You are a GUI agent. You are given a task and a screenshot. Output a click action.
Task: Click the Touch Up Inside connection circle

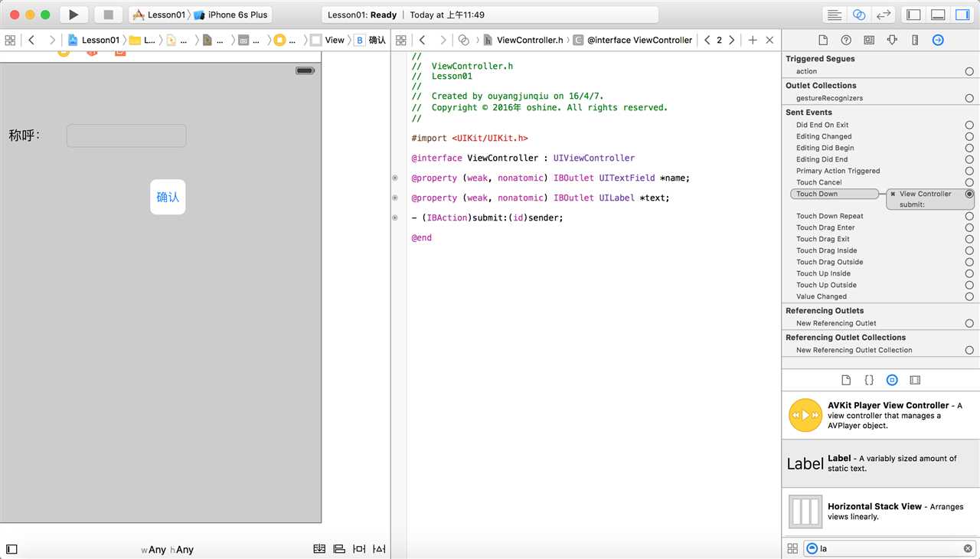pyautogui.click(x=969, y=273)
